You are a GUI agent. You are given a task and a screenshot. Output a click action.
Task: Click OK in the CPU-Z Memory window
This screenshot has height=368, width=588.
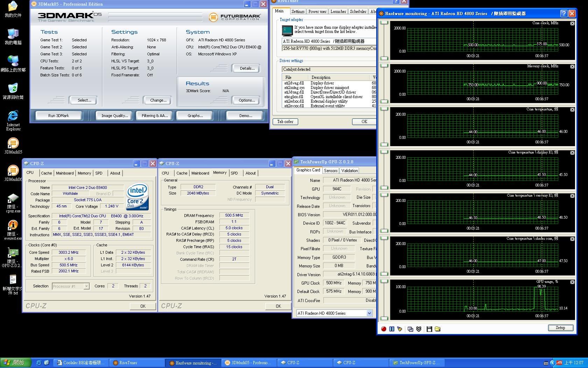[278, 306]
